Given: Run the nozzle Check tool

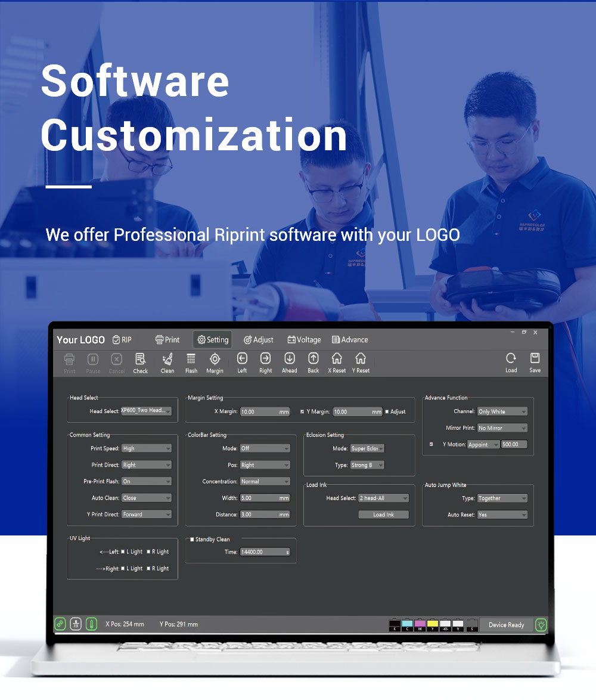Looking at the screenshot, I should pyautogui.click(x=141, y=363).
